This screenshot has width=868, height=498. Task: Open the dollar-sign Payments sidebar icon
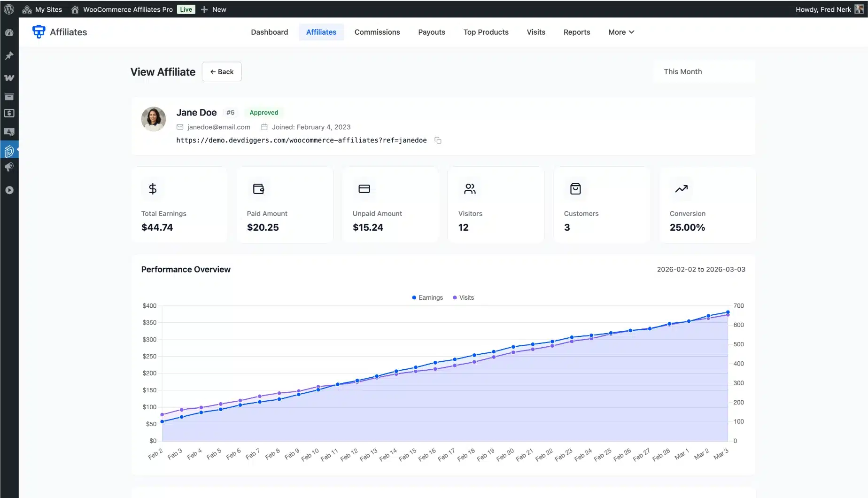pyautogui.click(x=9, y=113)
